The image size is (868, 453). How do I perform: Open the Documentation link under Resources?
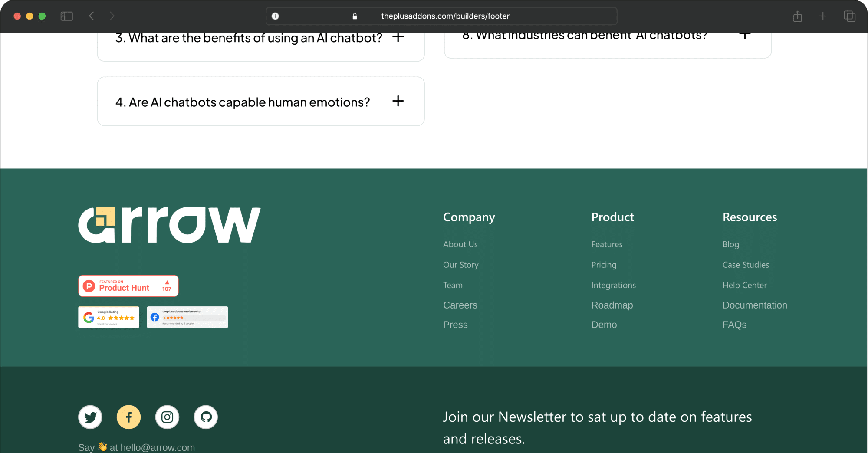754,305
